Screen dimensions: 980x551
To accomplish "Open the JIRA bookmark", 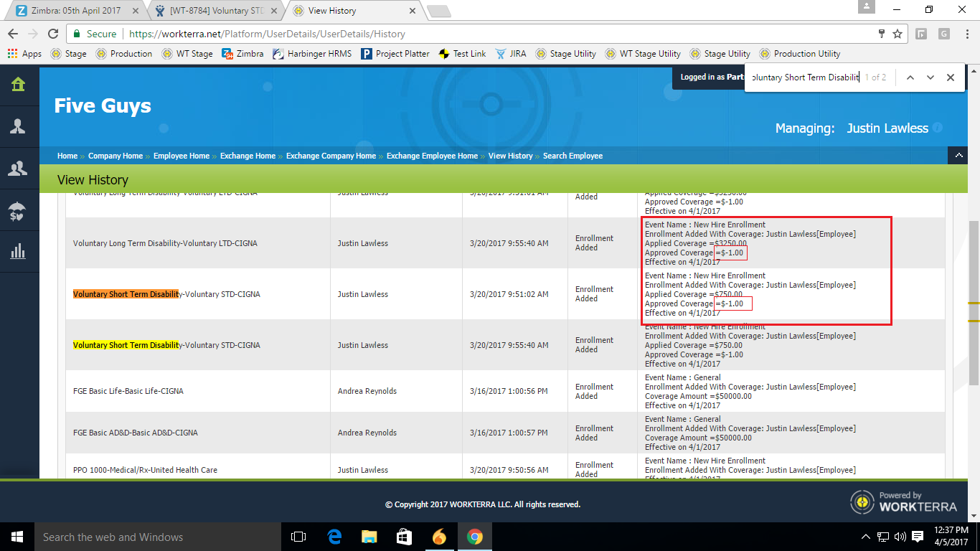I will [x=510, y=54].
